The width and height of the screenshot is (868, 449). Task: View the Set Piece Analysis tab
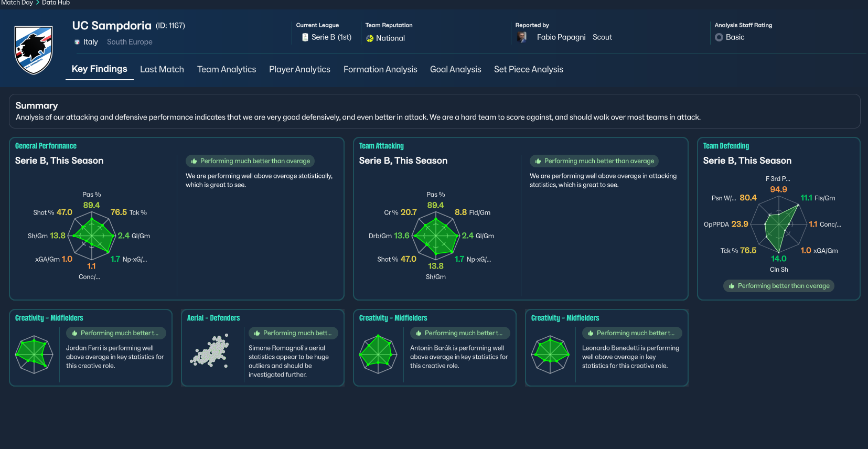[528, 69]
